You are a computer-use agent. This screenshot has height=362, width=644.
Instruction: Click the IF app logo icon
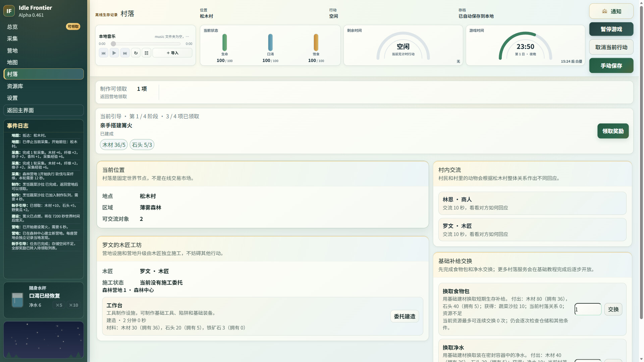pyautogui.click(x=9, y=11)
